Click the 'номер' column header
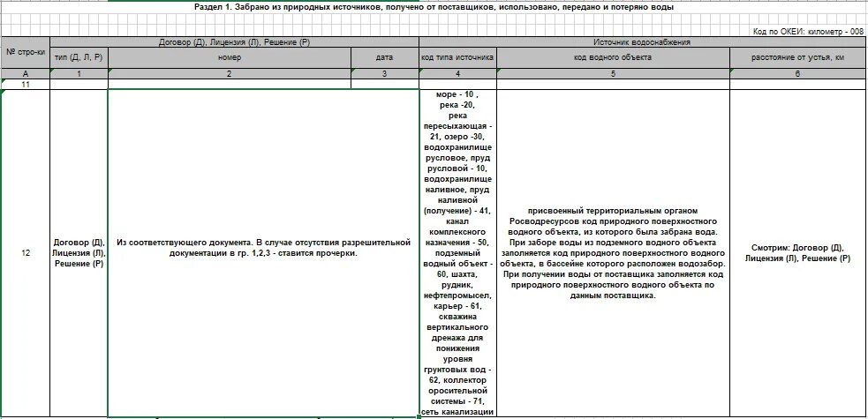Viewport: 868px width, 419px height. coord(230,57)
